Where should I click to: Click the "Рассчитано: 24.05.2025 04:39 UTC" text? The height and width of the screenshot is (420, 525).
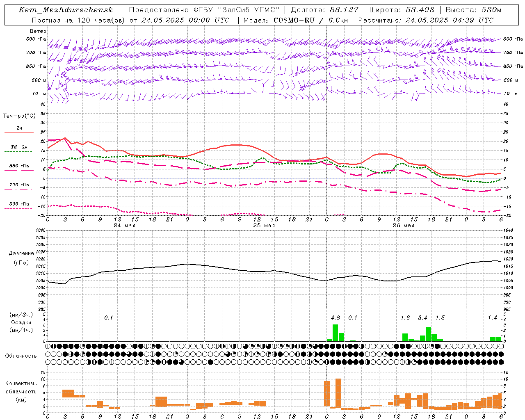point(426,20)
